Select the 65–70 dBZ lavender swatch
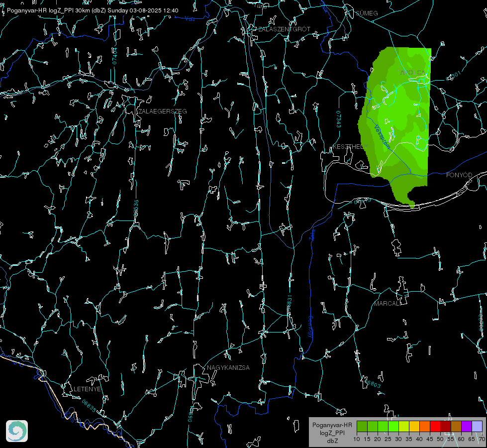This screenshot has height=448, width=487. point(477,427)
